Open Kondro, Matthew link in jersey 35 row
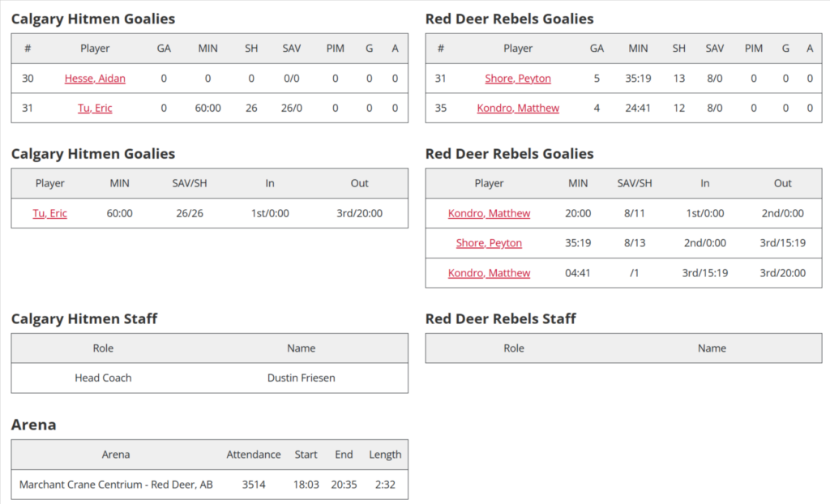Screen dimensions: 830x504 [518, 108]
